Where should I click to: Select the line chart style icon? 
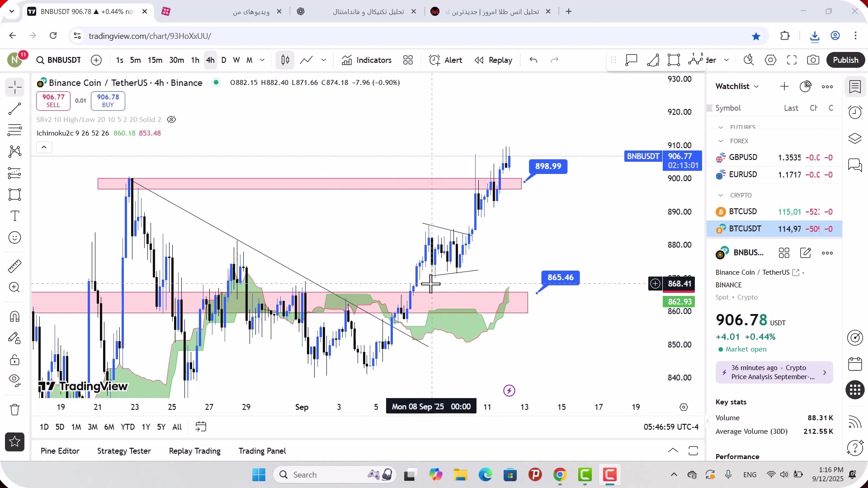307,60
